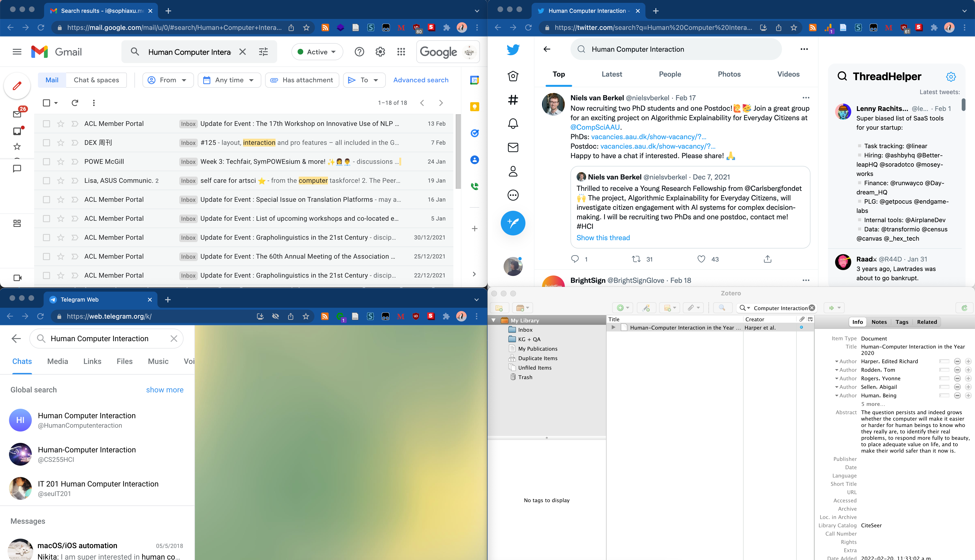Open the Active status dropdown
975x560 pixels.
pyautogui.click(x=317, y=52)
